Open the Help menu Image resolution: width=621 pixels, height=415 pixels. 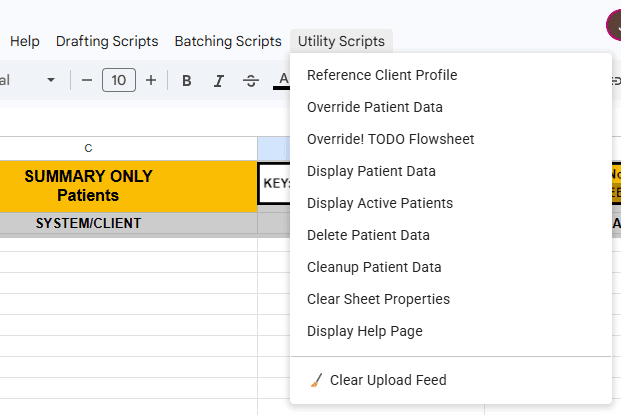25,41
